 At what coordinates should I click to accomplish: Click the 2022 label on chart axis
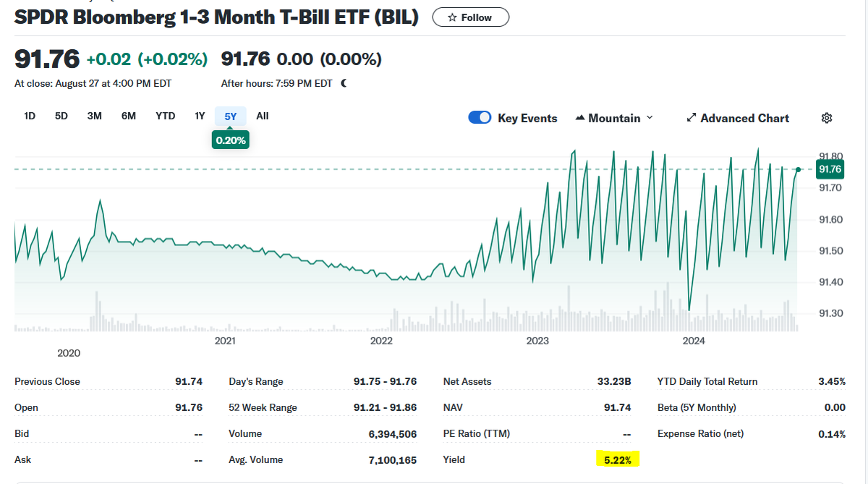click(x=381, y=340)
